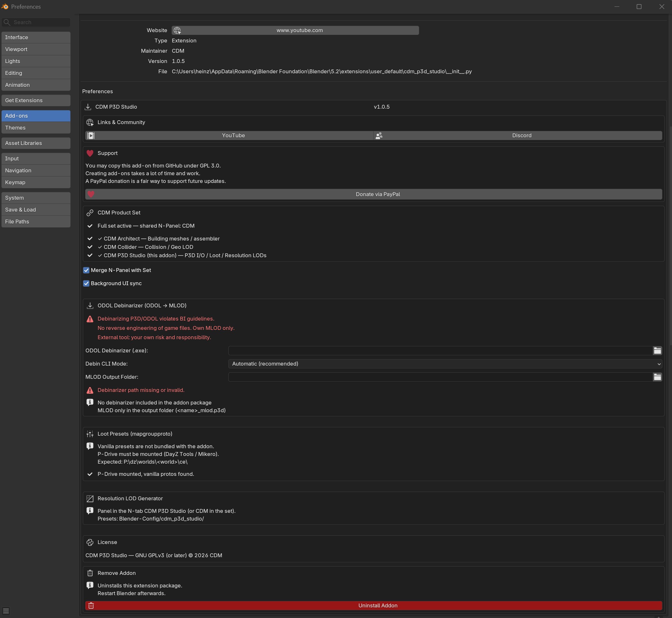Image resolution: width=672 pixels, height=618 pixels.
Task: Select the Get Extensions section
Action: pos(36,100)
